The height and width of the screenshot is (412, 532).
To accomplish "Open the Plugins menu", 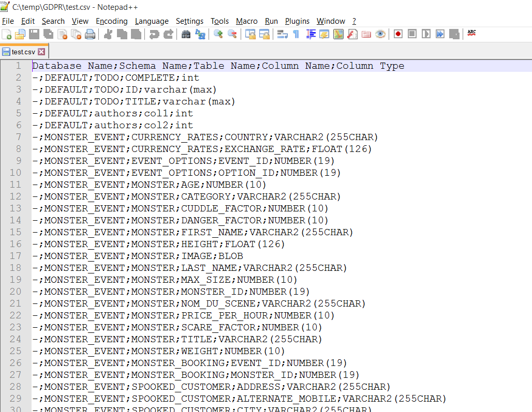I will coord(297,21).
